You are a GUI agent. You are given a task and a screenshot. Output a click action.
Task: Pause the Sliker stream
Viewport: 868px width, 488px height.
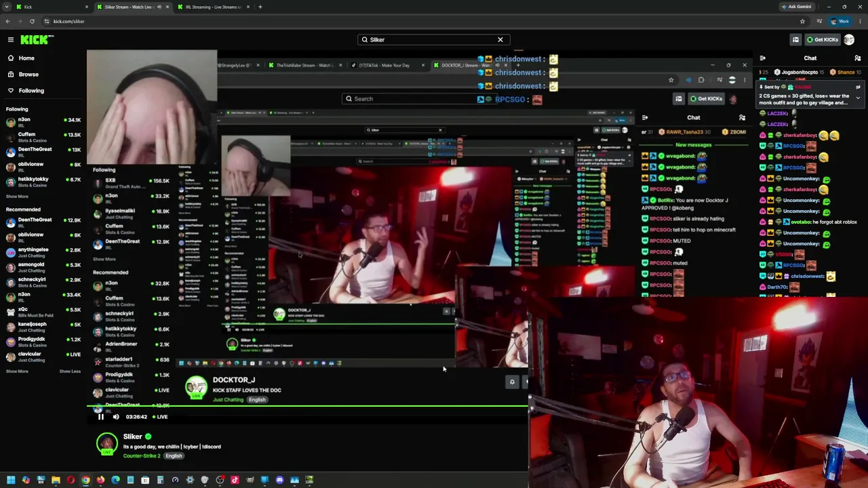pyautogui.click(x=101, y=417)
